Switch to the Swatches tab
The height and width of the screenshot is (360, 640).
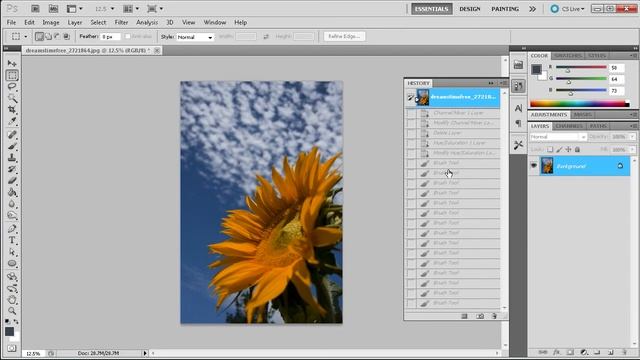568,56
